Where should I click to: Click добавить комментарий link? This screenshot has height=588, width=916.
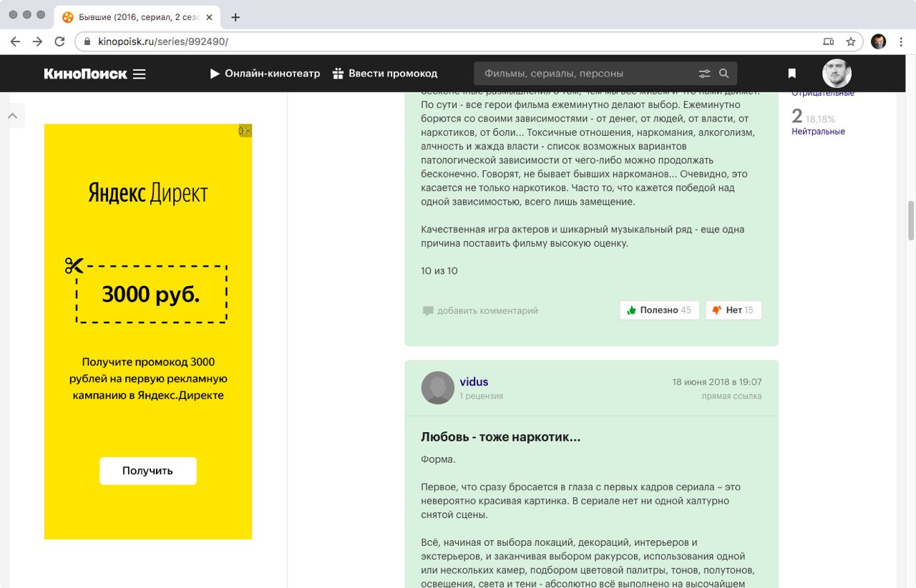point(480,310)
